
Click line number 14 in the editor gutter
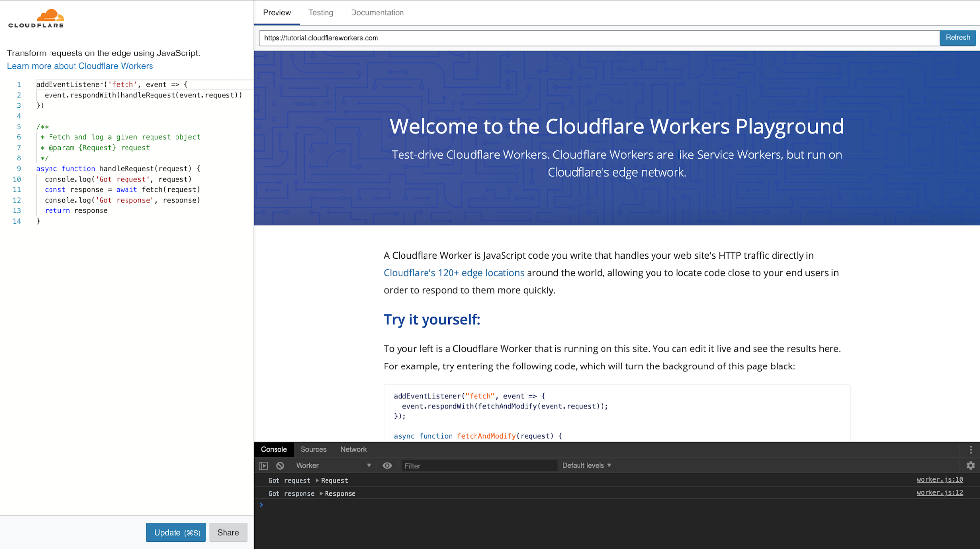coord(17,221)
